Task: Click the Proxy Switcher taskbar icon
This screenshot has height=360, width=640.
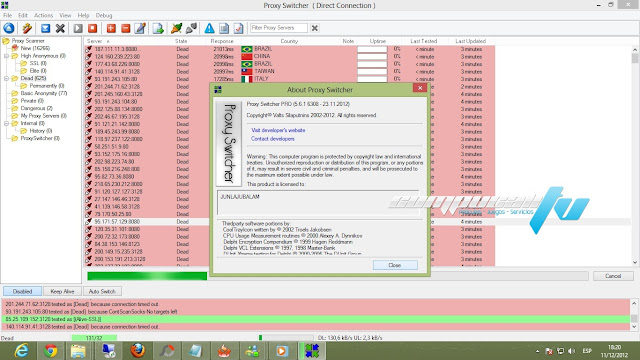Action: click(x=312, y=351)
